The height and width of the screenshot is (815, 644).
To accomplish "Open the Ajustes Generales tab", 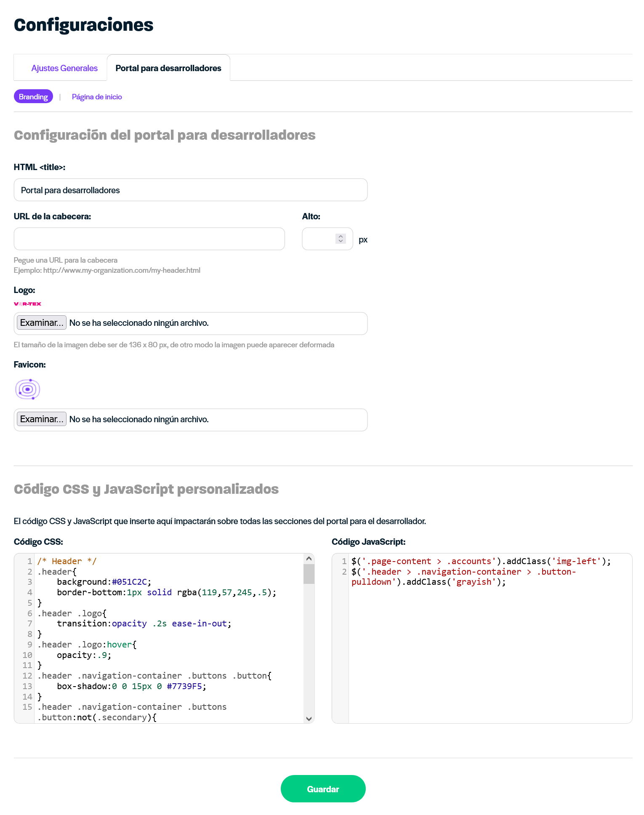I will [64, 68].
